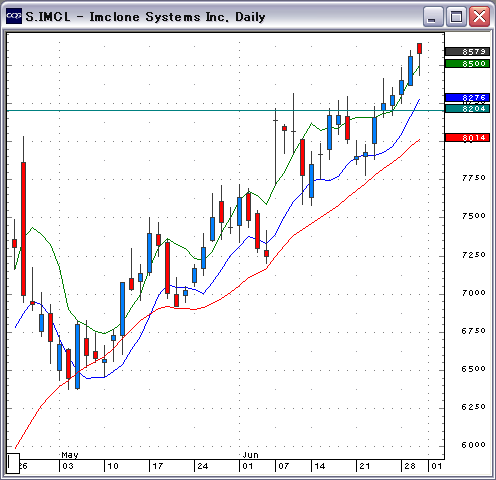
Task: Minimize the Imclone Systems chart window
Action: (433, 17)
